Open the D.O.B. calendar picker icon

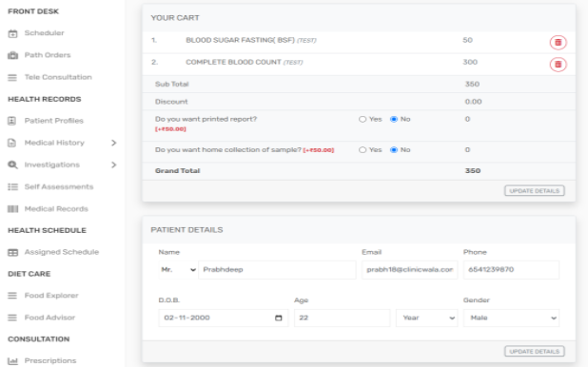click(278, 318)
